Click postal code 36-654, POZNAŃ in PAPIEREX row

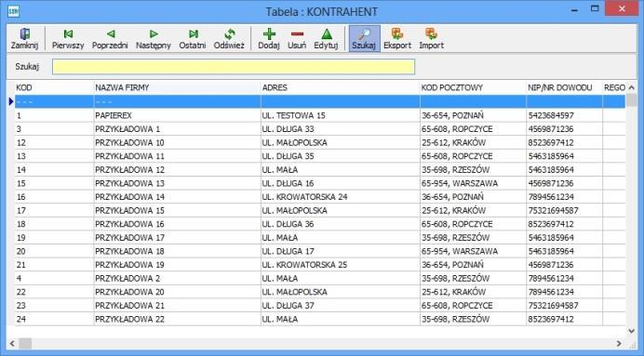[452, 115]
